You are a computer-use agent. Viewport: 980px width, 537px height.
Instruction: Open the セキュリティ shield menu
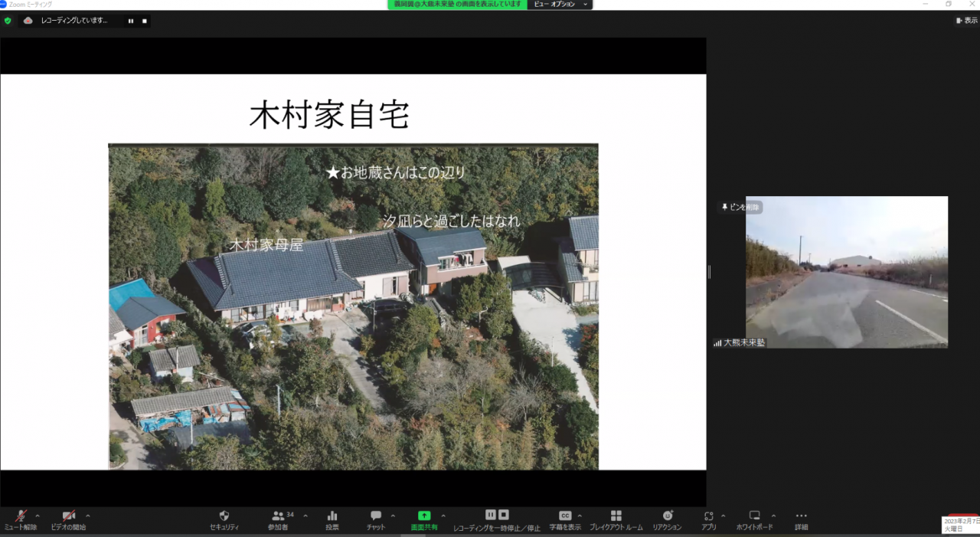(224, 520)
